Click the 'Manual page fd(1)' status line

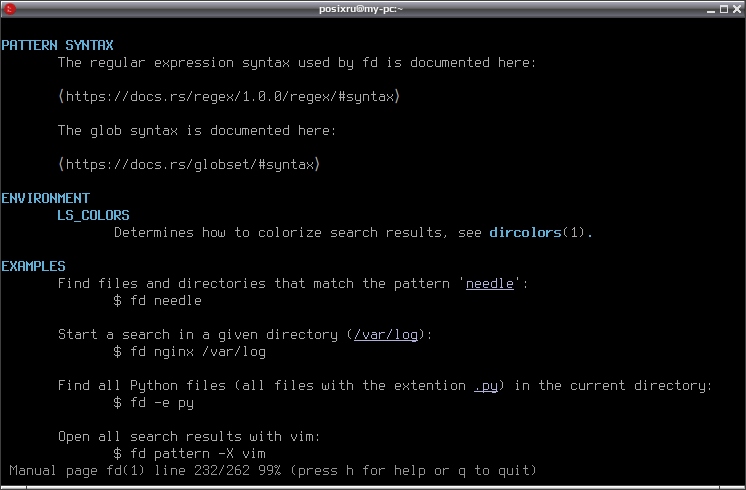273,470
